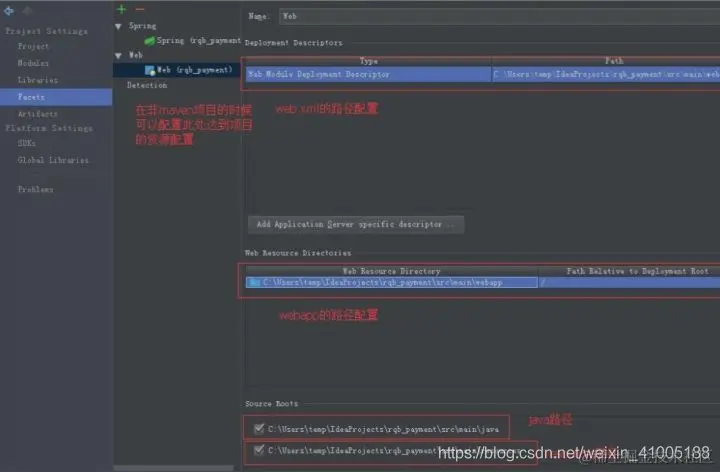This screenshot has width=720, height=472.
Task: Click the folder icon in webapp row
Action: click(x=254, y=282)
